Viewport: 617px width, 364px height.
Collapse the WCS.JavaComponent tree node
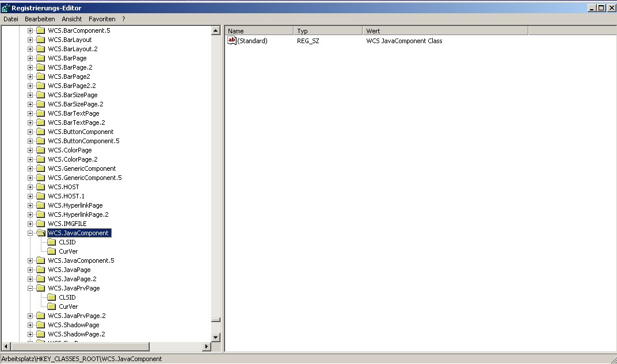(31, 233)
